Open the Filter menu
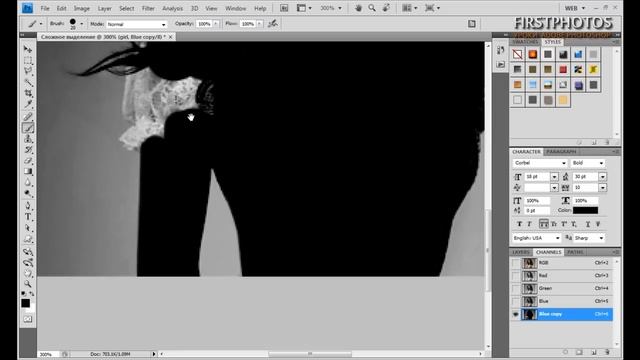The image size is (640, 360). pyautogui.click(x=148, y=8)
